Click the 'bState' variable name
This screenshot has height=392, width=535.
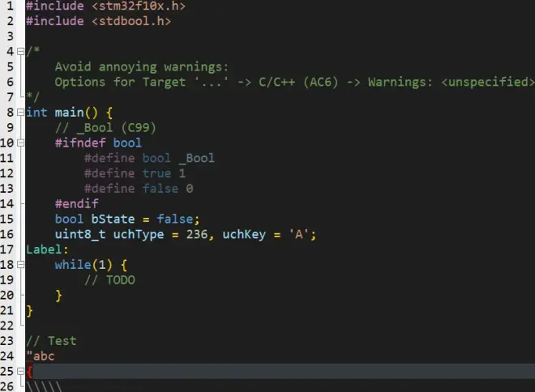tap(113, 219)
